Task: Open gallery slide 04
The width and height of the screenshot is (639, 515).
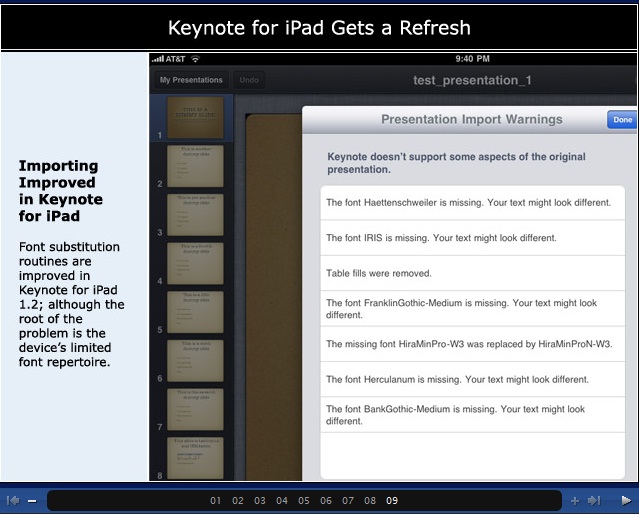Action: [x=282, y=501]
